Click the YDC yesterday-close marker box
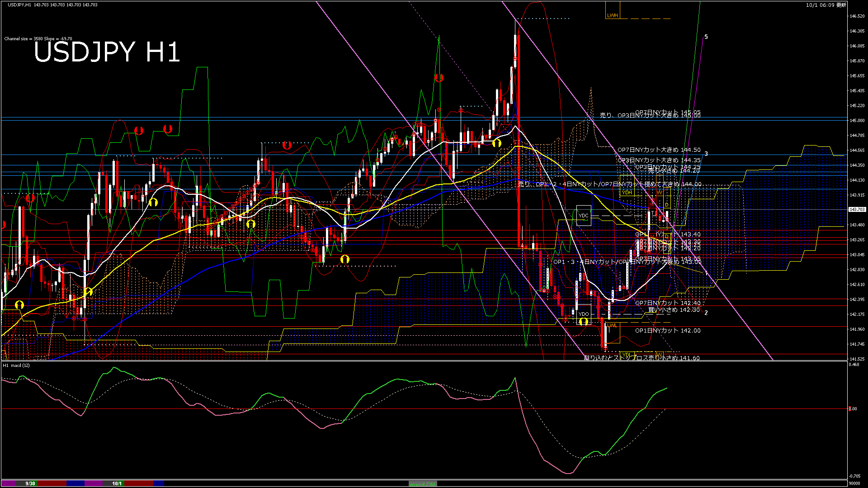Viewport: 868px width, 488px height. pyautogui.click(x=584, y=216)
